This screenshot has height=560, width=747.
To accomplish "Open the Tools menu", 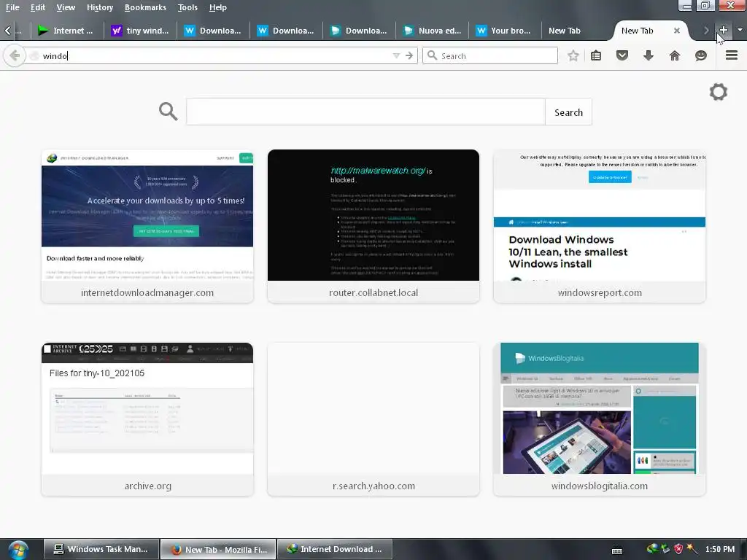I will click(187, 7).
